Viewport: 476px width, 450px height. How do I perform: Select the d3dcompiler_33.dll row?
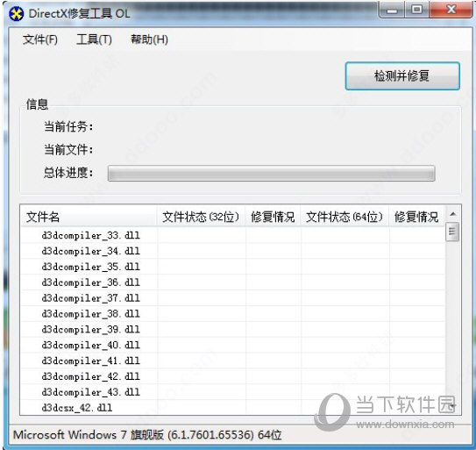pos(233,235)
